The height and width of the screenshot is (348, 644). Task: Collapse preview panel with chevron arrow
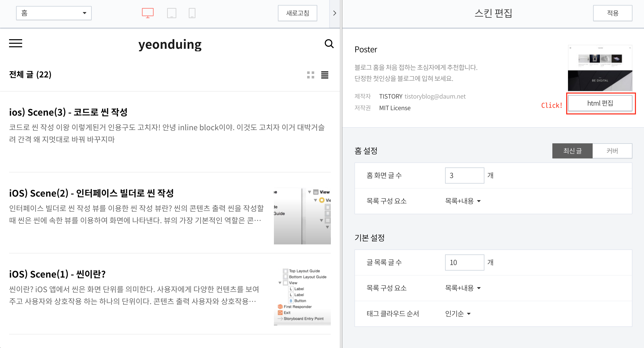pyautogui.click(x=335, y=13)
